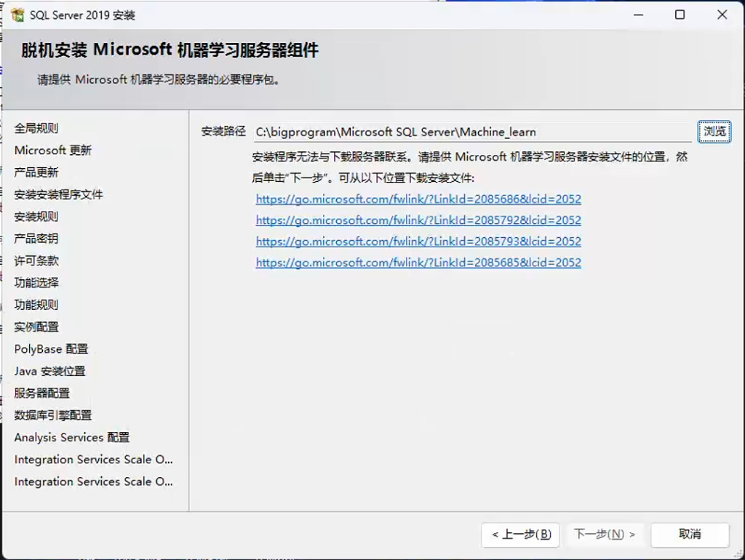Viewport: 745px width, 560px height.
Task: Open the LinkId=2085685 download link
Action: pos(418,263)
